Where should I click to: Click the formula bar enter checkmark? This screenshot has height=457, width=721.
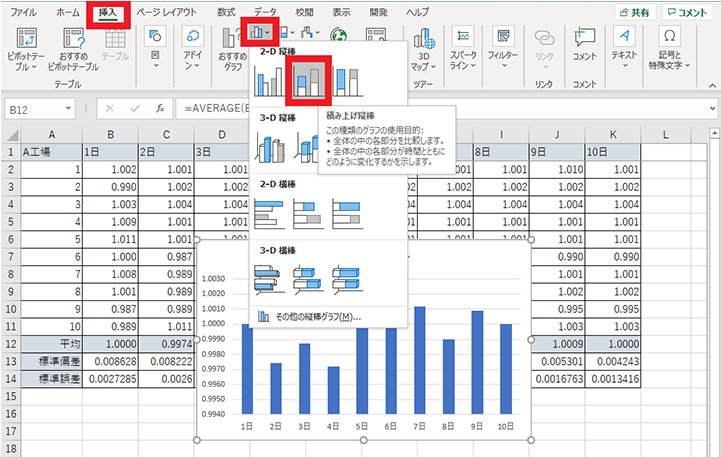coord(135,109)
